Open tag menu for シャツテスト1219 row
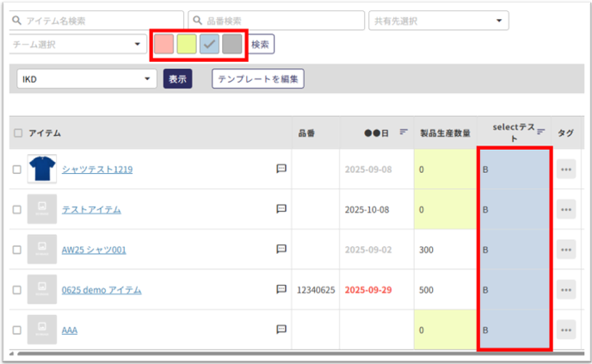The height and width of the screenshot is (364, 592). pos(566,170)
